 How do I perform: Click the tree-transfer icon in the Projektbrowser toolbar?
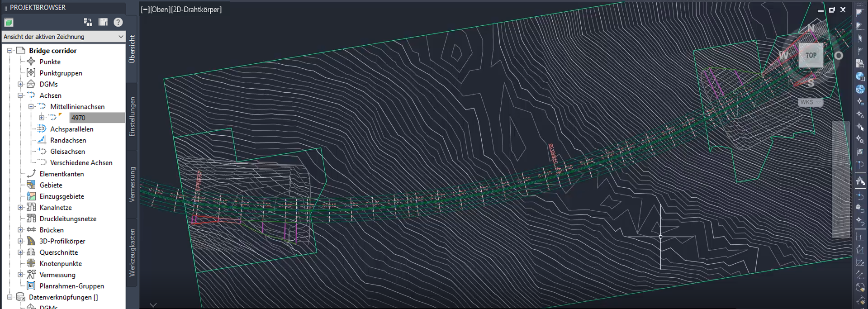click(88, 22)
